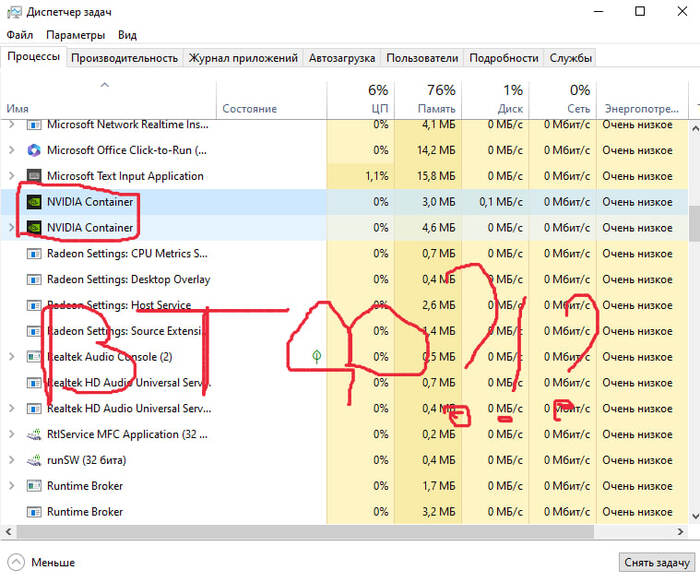The image size is (700, 582).
Task: Click the Radeon Settings: CPU Metrics icon
Action: point(34,254)
